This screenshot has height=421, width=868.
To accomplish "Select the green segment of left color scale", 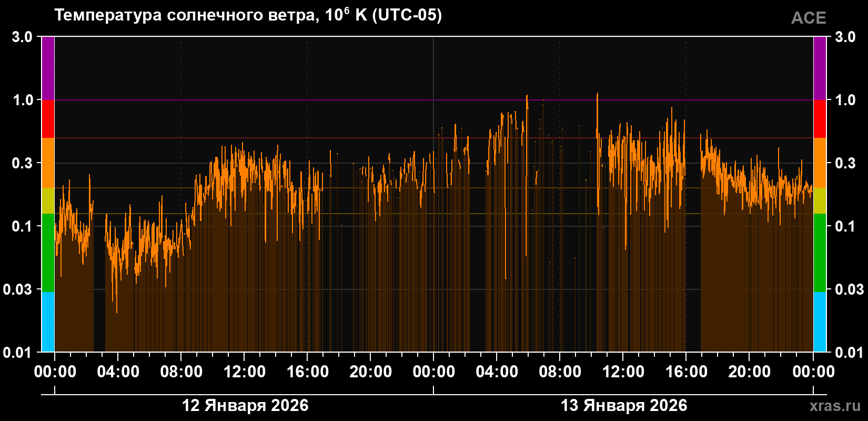I will 48,253.
